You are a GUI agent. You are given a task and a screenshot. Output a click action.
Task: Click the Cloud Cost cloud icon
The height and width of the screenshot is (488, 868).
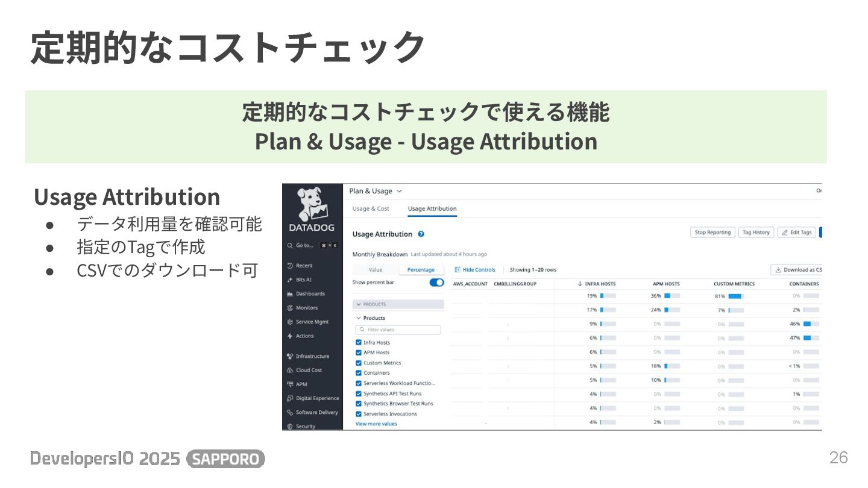[291, 371]
